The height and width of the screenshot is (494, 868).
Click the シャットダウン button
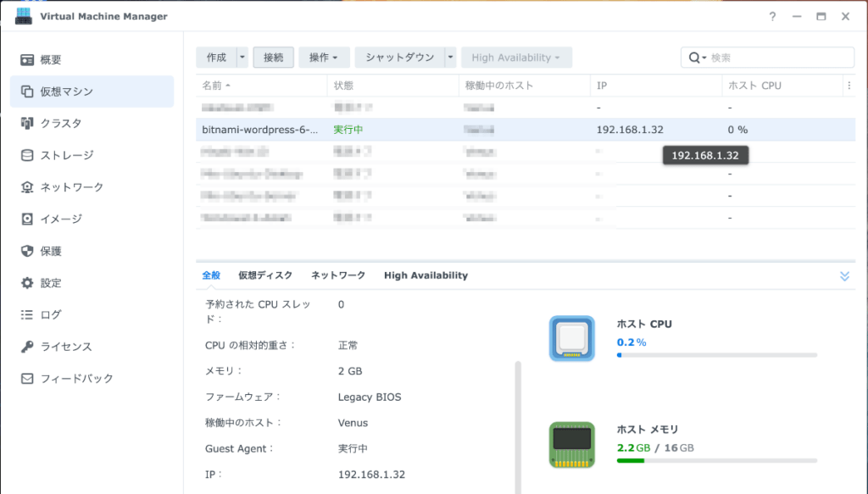400,58
